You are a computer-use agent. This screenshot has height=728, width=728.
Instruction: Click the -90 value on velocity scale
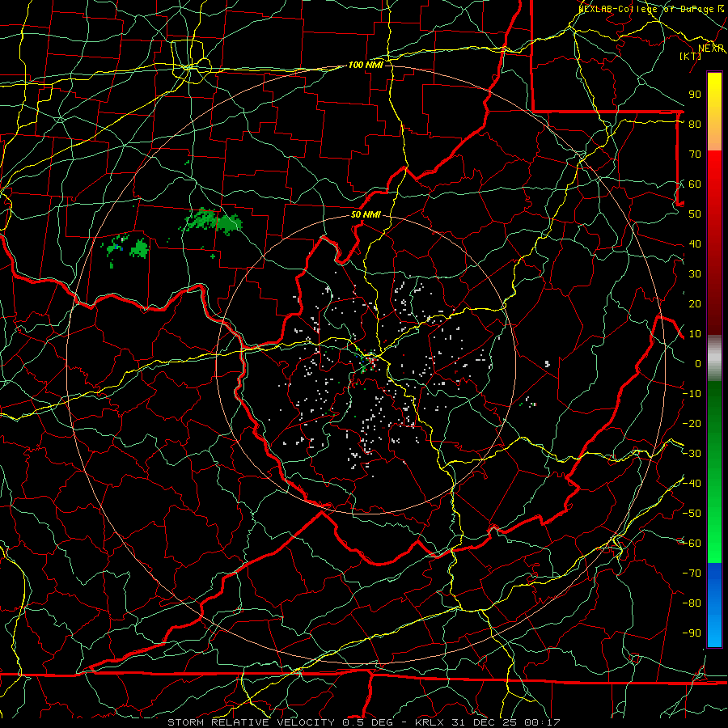692,633
